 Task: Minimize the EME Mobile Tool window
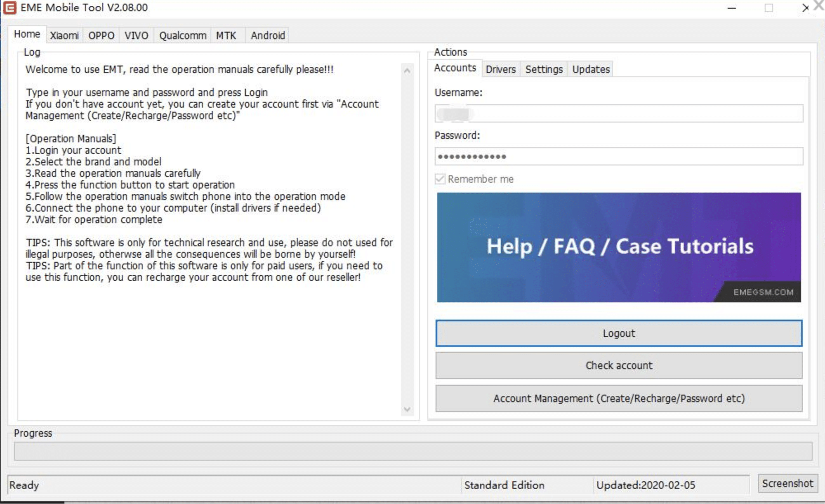coord(732,8)
